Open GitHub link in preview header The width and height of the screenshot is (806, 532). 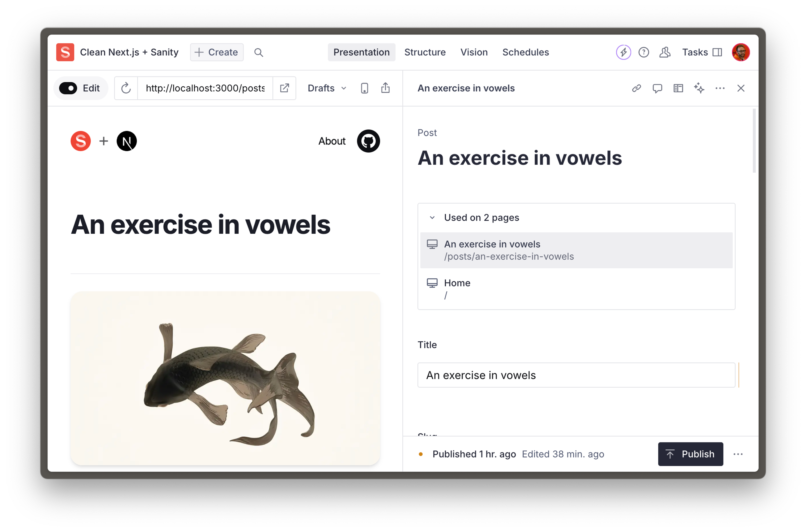(368, 141)
